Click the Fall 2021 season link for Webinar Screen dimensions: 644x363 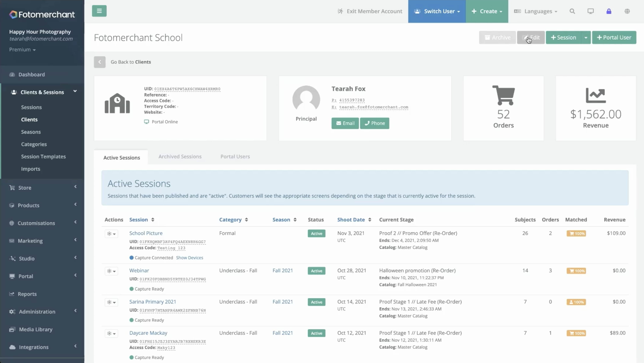283,270
